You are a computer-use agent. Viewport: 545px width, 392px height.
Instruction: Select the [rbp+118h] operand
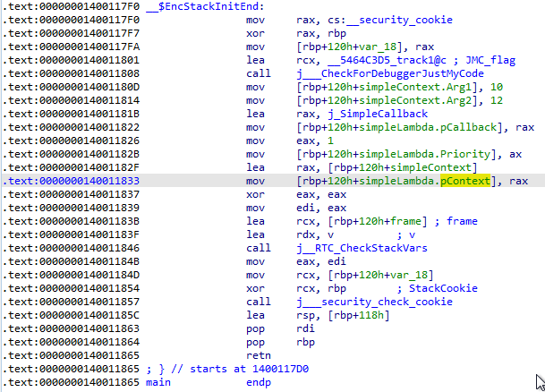345,315
